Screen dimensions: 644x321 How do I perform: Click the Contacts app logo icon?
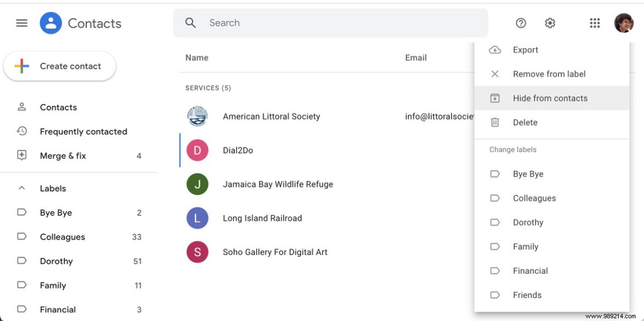pyautogui.click(x=50, y=23)
